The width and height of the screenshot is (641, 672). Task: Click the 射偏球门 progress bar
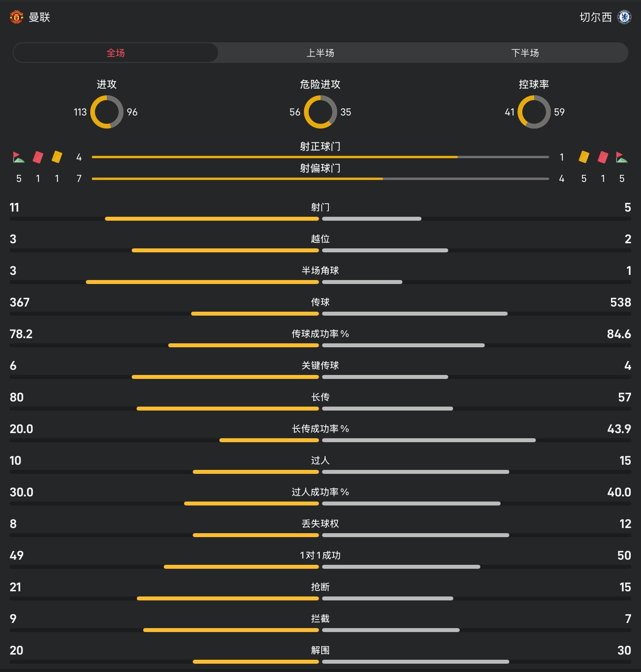[320, 179]
